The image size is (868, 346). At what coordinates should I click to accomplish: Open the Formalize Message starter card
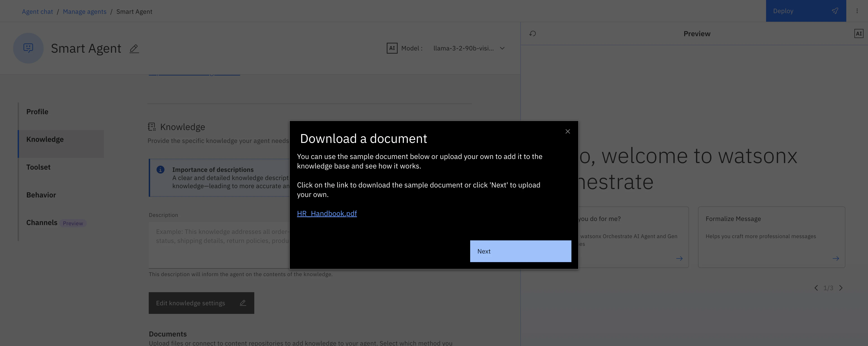coord(771,237)
